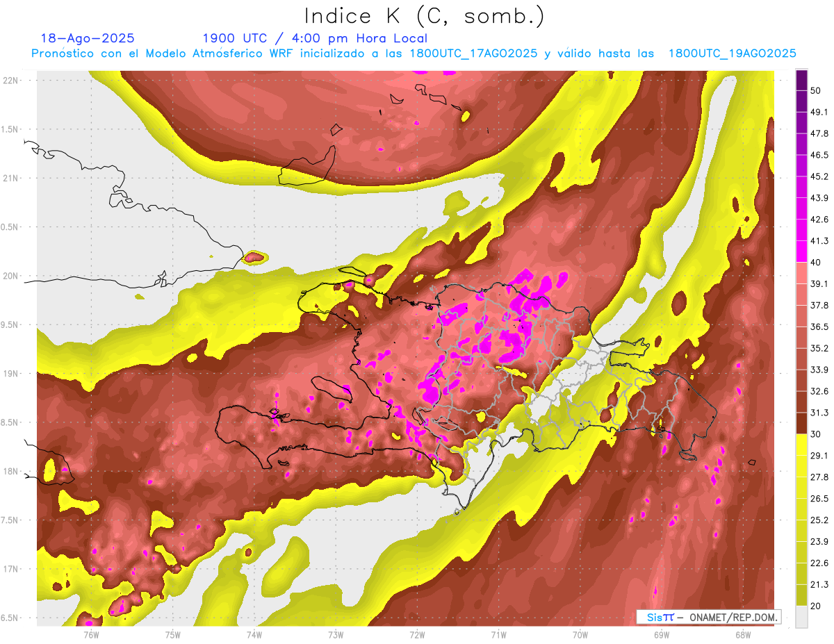This screenshot has height=644, width=834.
Task: Click the legend value 50
Action: [x=815, y=90]
